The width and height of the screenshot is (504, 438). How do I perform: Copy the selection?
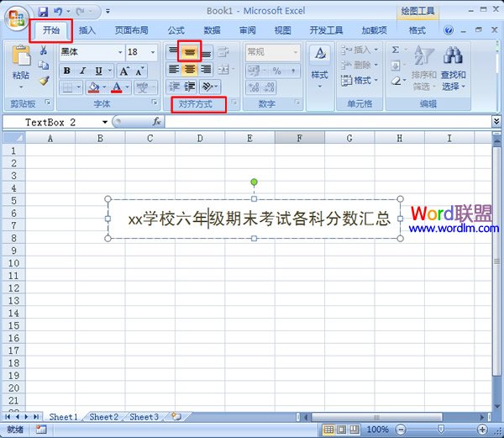[x=44, y=66]
